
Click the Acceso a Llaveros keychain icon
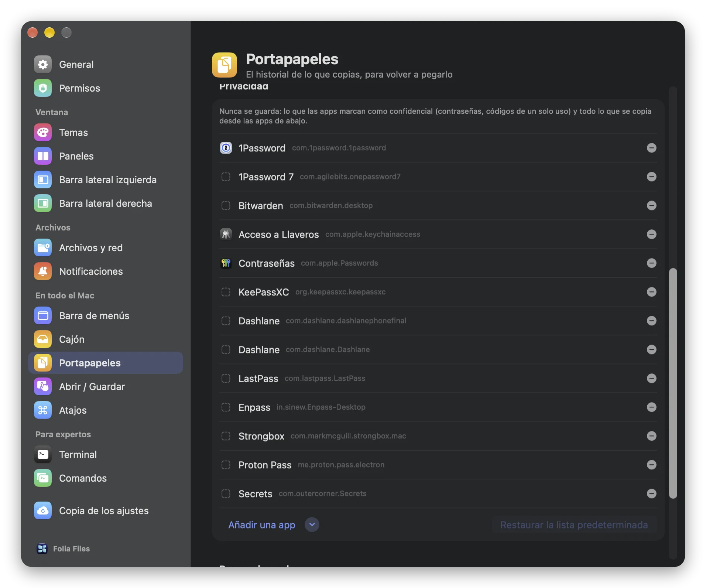[226, 235]
